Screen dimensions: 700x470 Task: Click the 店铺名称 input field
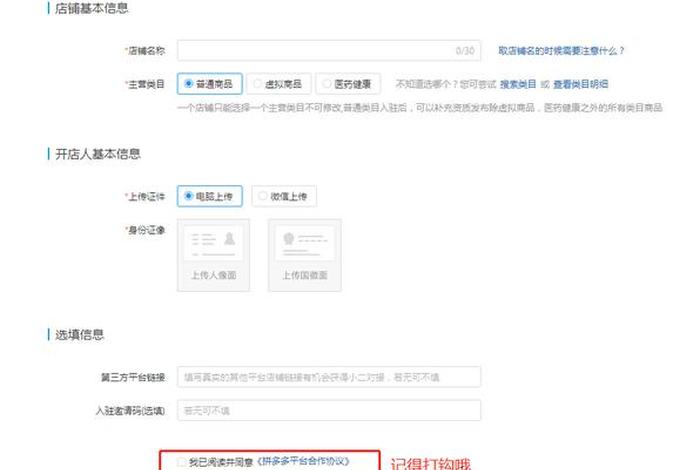coord(329,50)
